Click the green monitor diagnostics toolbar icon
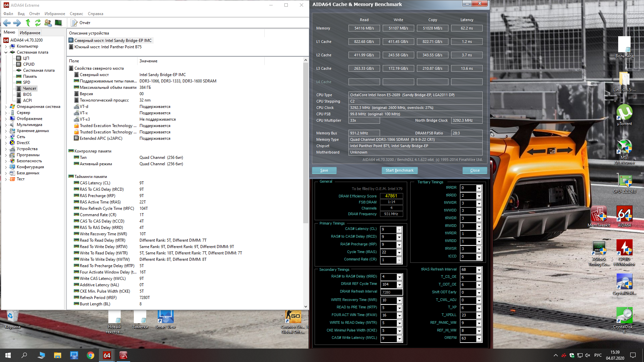 pyautogui.click(x=58, y=23)
